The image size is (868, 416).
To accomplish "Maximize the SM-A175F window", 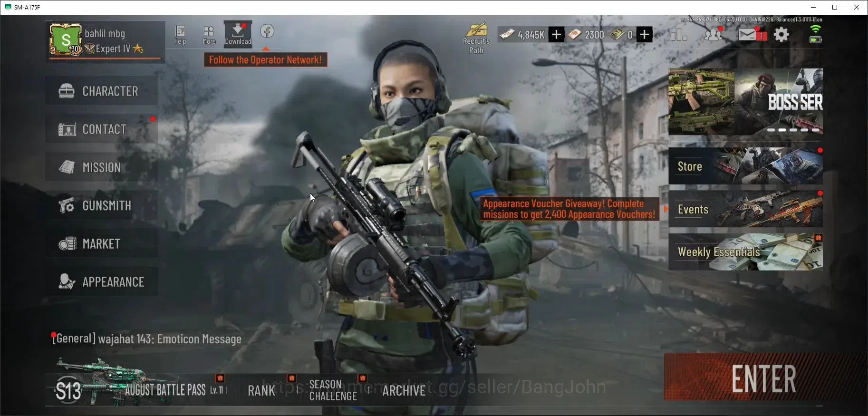I will pyautogui.click(x=835, y=7).
